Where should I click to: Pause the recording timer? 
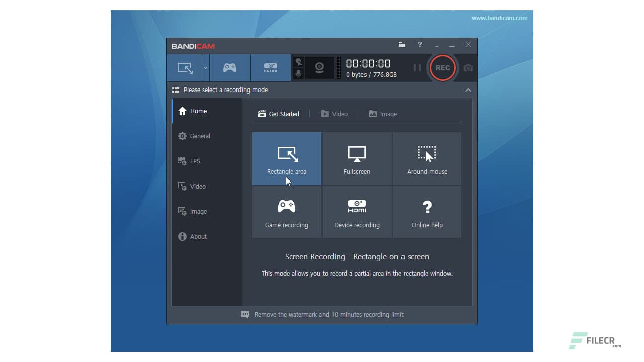(x=417, y=68)
